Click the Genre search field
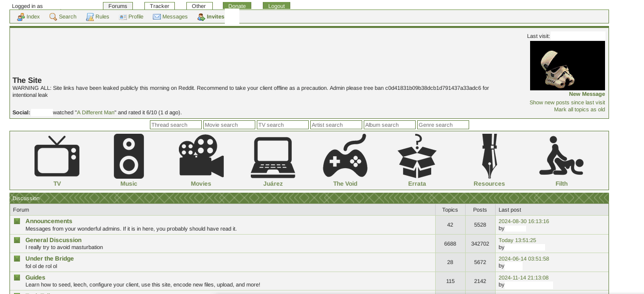Viewport: 644px width, 294px height. pos(443,125)
